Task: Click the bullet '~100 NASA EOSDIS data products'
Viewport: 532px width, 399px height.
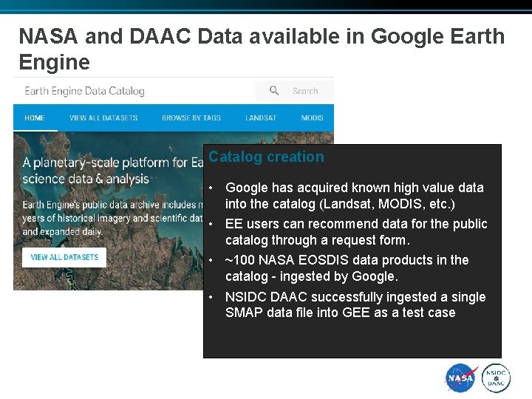Action: tap(347, 268)
